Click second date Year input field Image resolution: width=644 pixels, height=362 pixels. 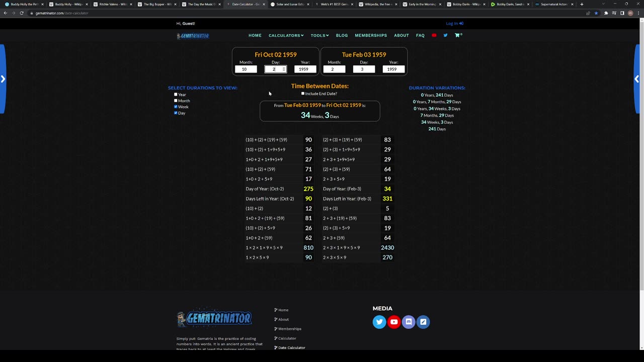(393, 69)
